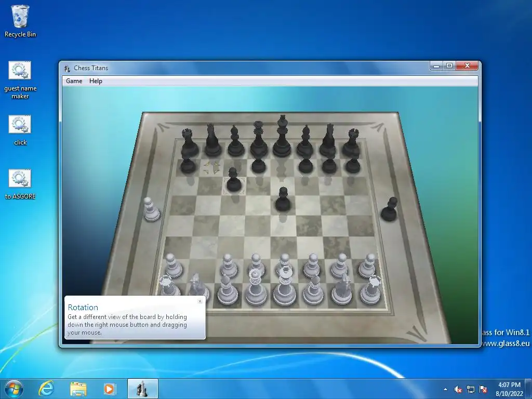
Task: Select the white bishop on f1
Action: [313, 290]
